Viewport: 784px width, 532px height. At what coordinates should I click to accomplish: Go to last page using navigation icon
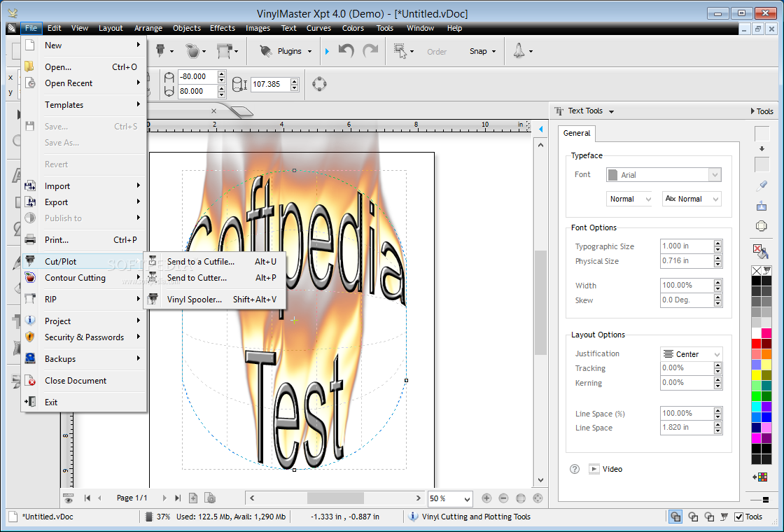pos(178,498)
